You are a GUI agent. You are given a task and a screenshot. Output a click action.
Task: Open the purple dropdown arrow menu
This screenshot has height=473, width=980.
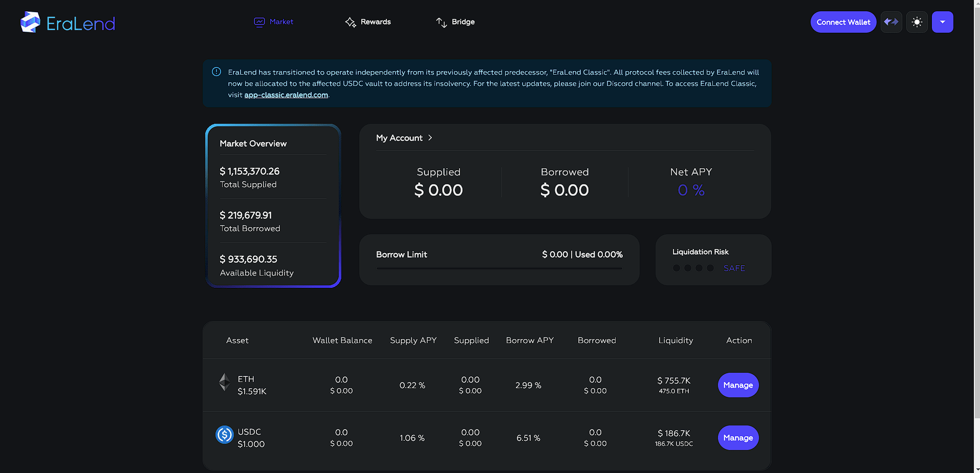click(x=942, y=22)
